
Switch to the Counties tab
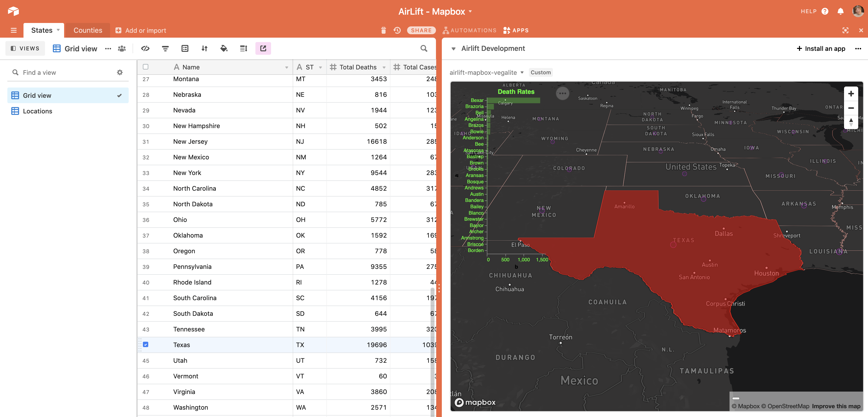pos(87,30)
